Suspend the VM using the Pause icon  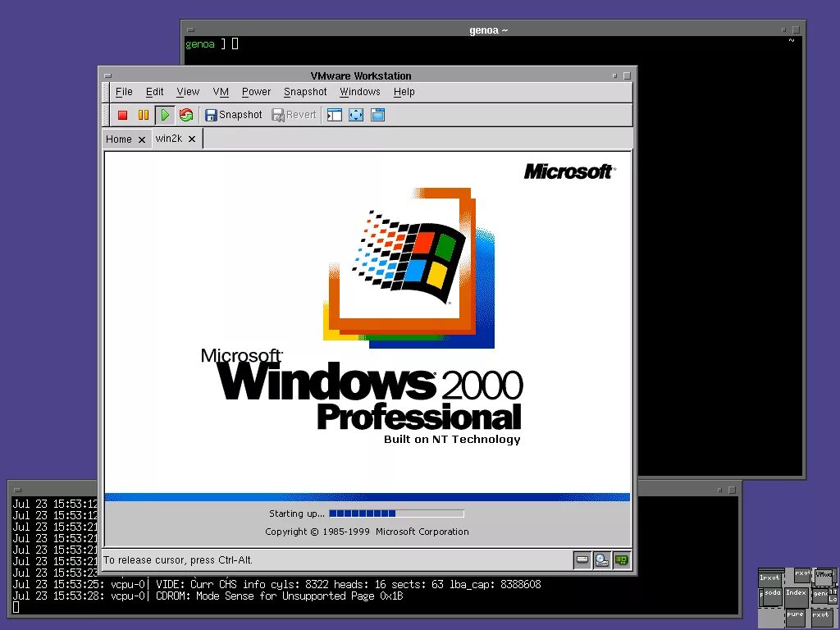(142, 115)
